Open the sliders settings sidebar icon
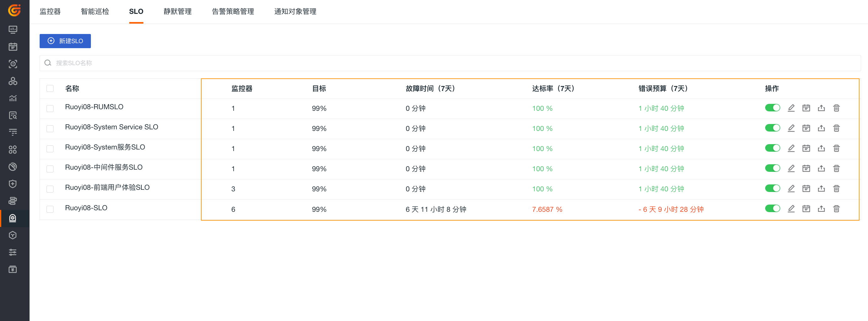Image resolution: width=868 pixels, height=321 pixels. 13,252
